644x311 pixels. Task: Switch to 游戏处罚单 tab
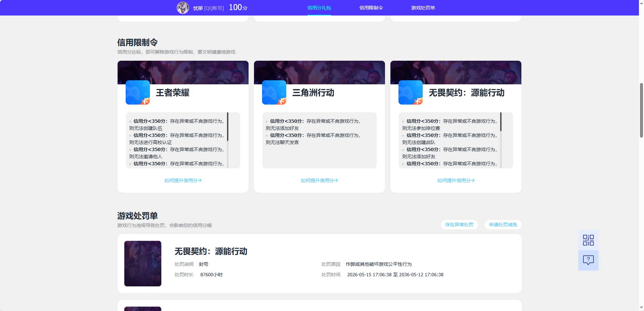[x=423, y=8]
